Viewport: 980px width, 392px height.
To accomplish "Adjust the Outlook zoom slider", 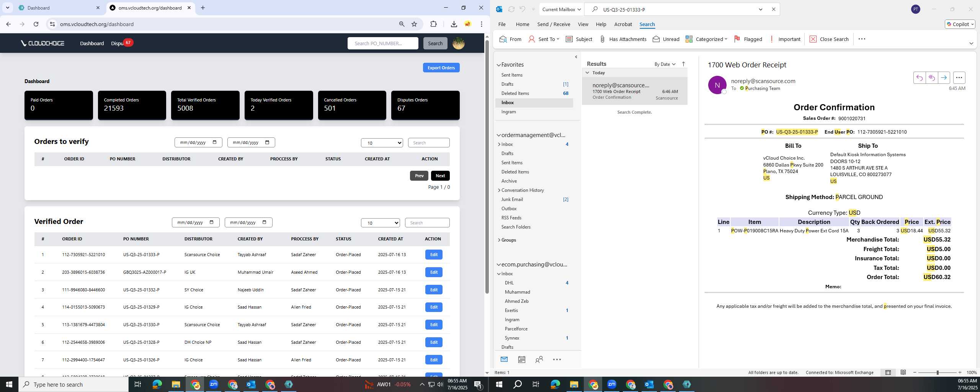I will pos(938,372).
